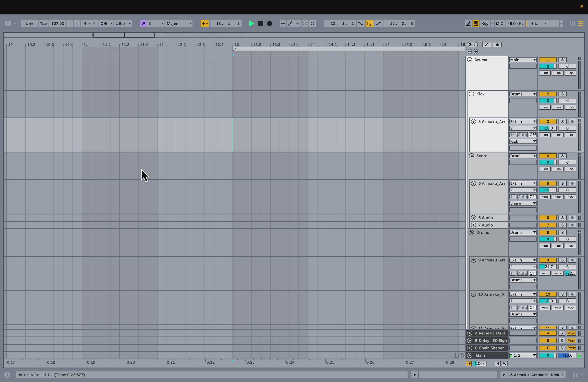
Task: Arm track 3 Armaku_Arr for recording
Action: [572, 122]
